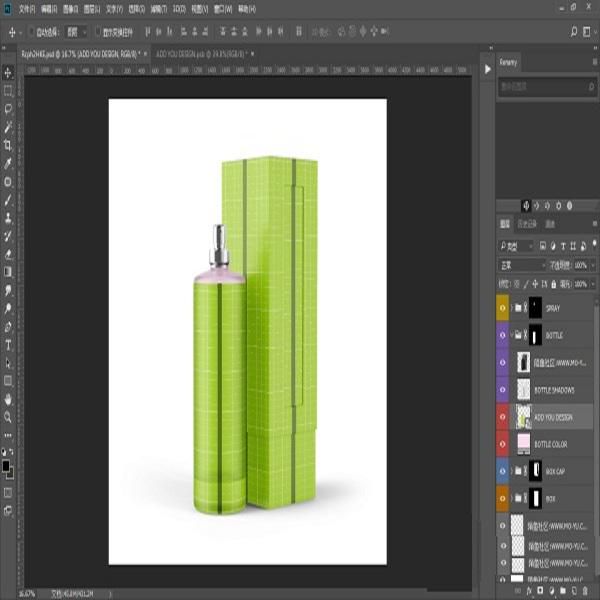Select the Gradient tool

8,272
